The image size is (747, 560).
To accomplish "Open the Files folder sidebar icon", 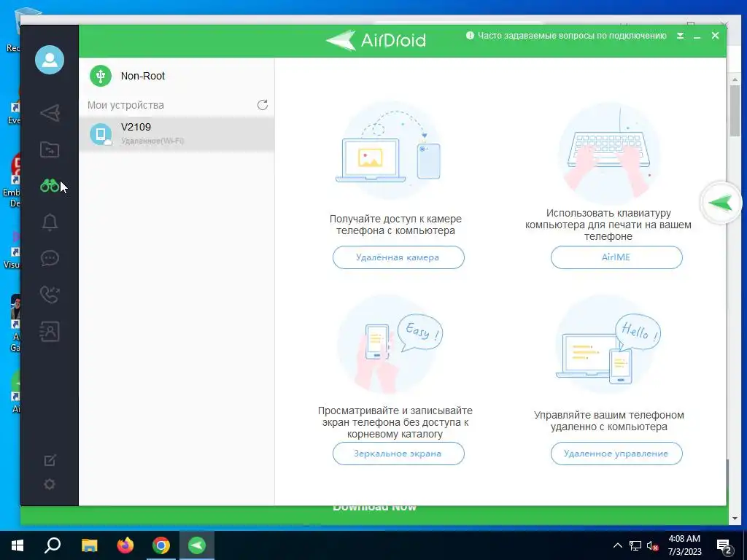I will coord(50,149).
